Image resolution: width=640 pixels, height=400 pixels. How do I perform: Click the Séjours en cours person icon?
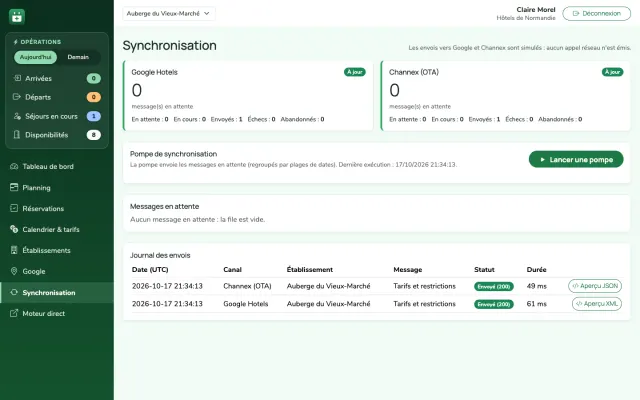click(x=17, y=116)
